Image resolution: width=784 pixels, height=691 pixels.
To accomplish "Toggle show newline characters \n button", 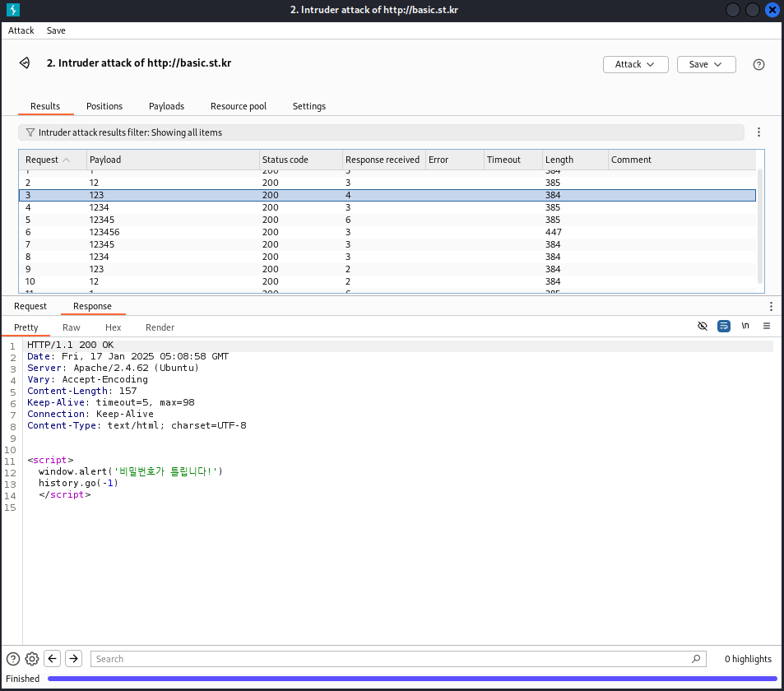I will [x=745, y=326].
